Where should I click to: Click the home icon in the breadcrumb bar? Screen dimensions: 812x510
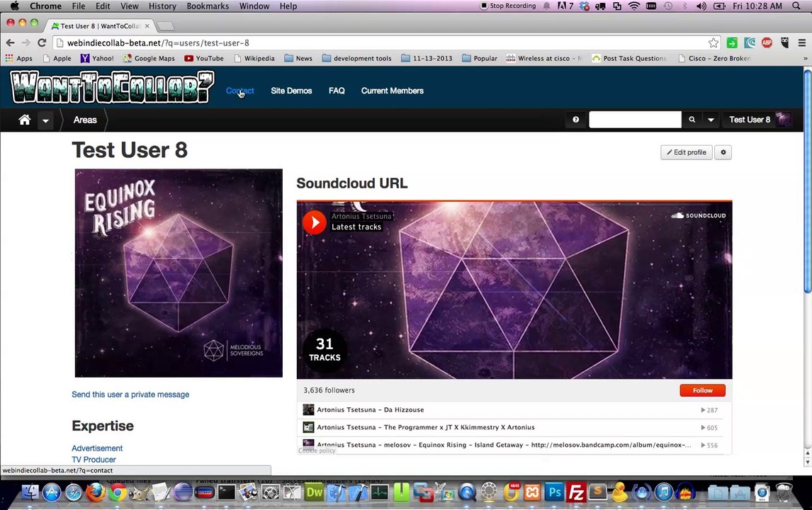click(x=24, y=120)
